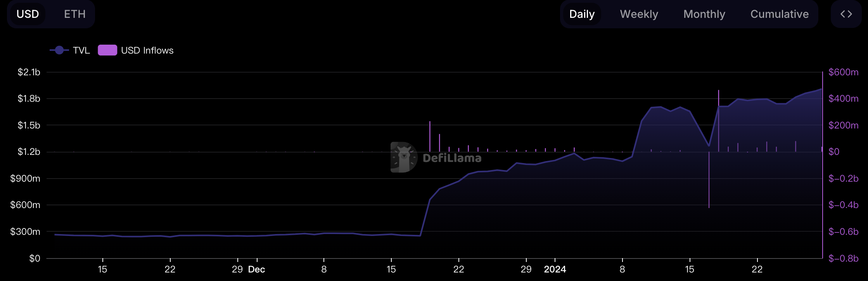This screenshot has height=281, width=868.
Task: Click the $400m right axis label
Action: click(x=843, y=99)
